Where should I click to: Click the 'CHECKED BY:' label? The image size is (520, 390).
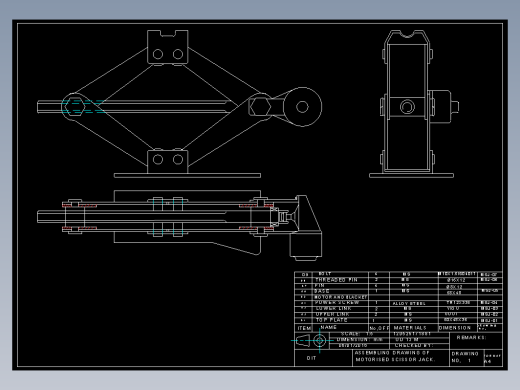click(413, 345)
